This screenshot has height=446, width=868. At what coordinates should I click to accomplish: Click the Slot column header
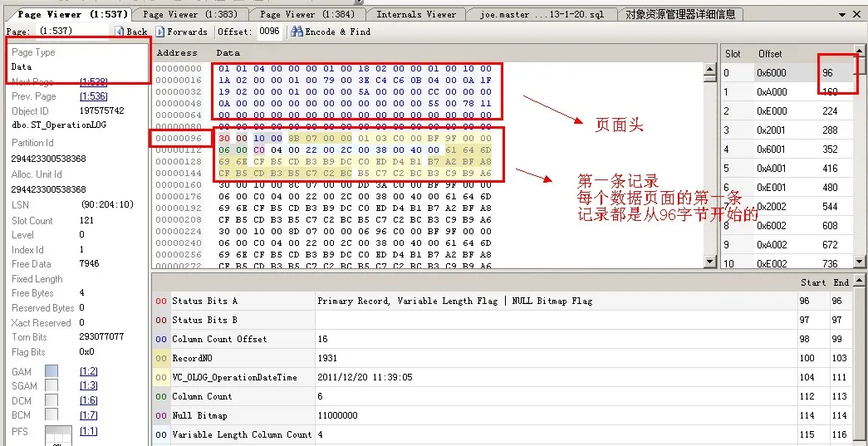(733, 54)
